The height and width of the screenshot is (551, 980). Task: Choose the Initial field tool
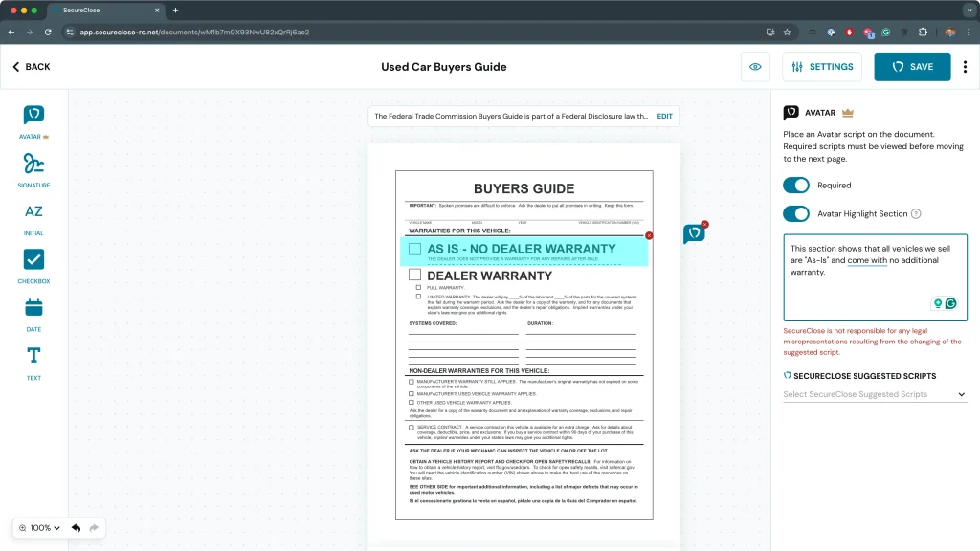click(33, 211)
